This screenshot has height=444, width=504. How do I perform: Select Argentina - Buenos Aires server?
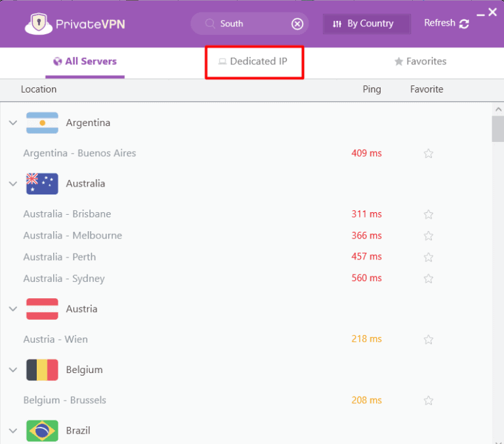79,153
